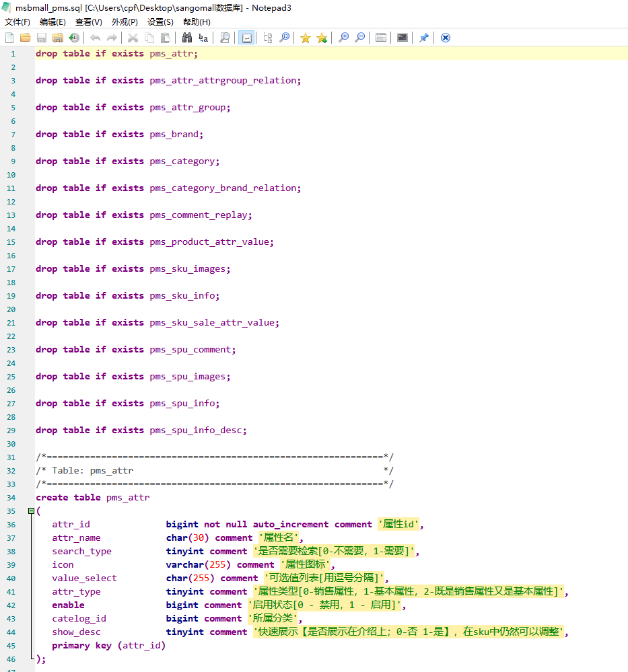The width and height of the screenshot is (628, 672).
Task: Click the 'show_desc' column name
Action: point(76,632)
